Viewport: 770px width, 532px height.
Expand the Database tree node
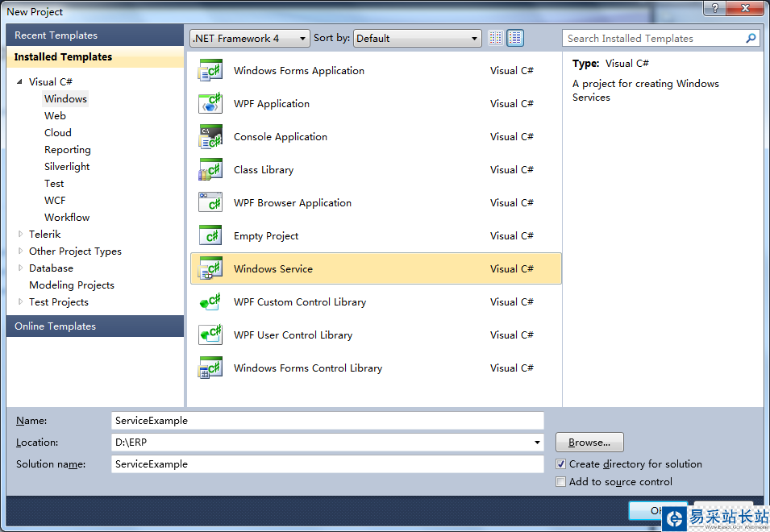(x=20, y=268)
